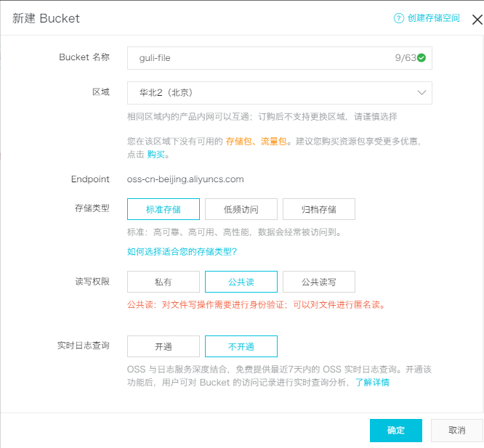Screen dimensions: 484x448
Task: Open the 创建存储空间 help link
Action: tap(433, 18)
